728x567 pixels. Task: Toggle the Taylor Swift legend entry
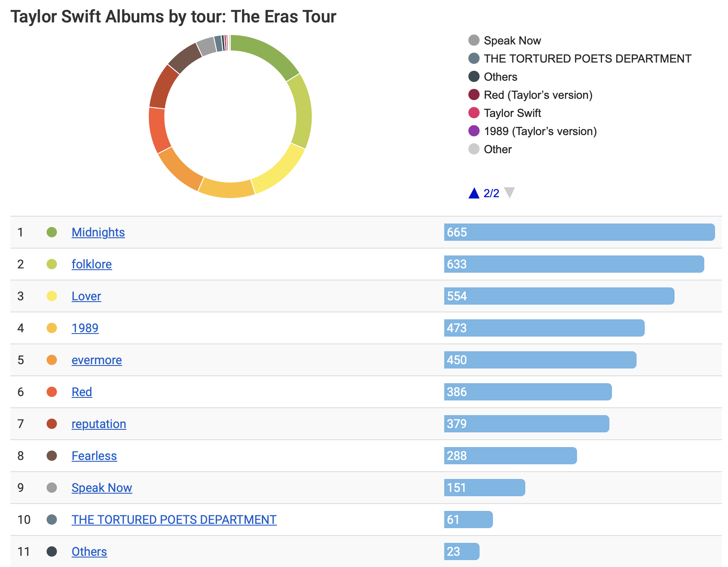click(x=512, y=113)
